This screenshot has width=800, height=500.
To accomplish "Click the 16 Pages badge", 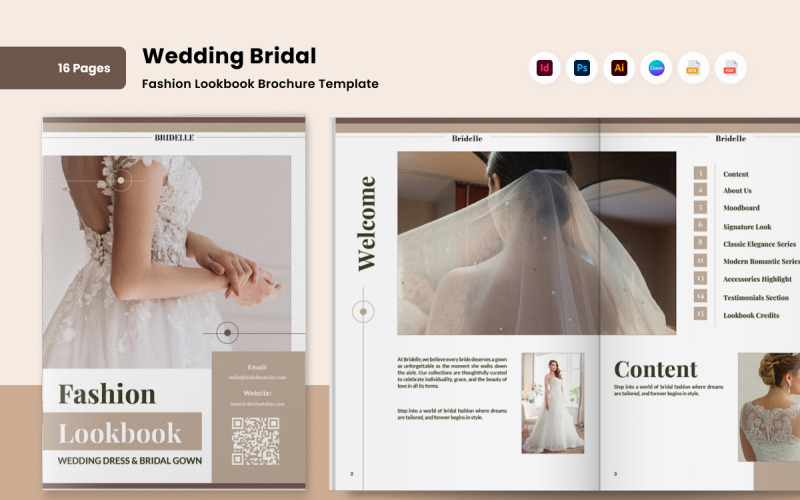I will (x=63, y=68).
